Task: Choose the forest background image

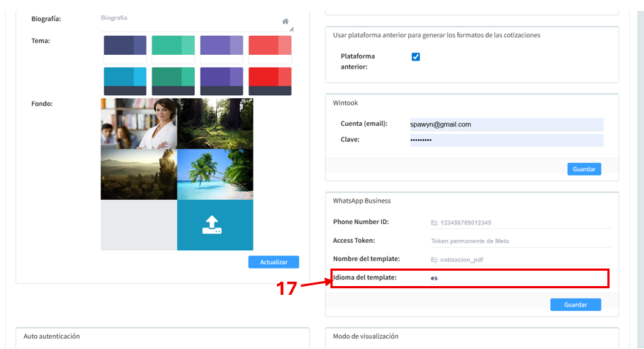Action: tap(215, 124)
